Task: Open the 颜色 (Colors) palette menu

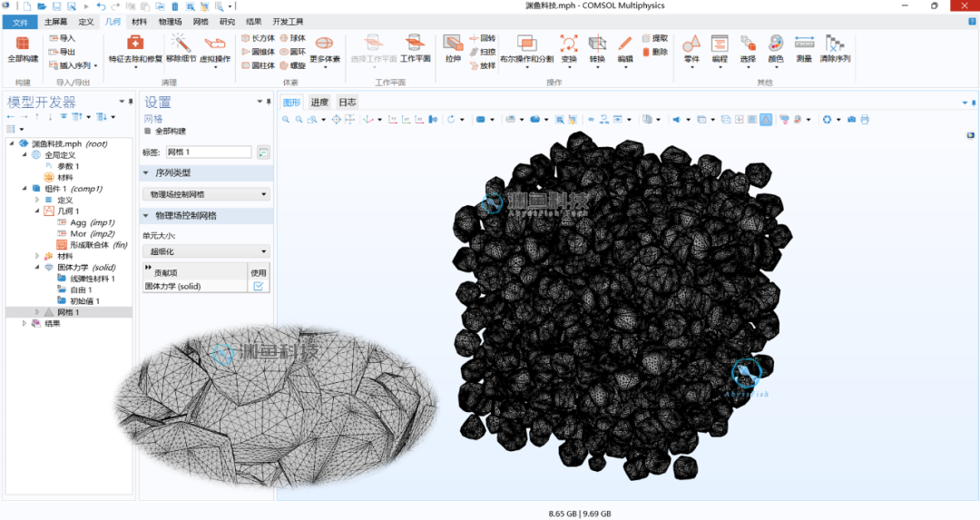Action: (776, 49)
